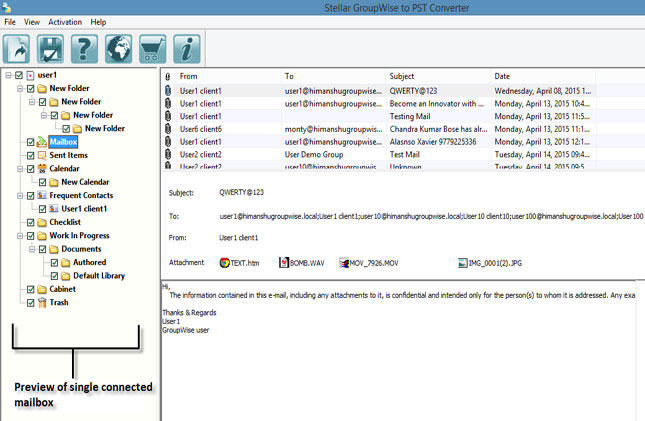Uncheck the Cabinet checkbox
Image resolution: width=645 pixels, height=421 pixels.
pyautogui.click(x=30, y=289)
